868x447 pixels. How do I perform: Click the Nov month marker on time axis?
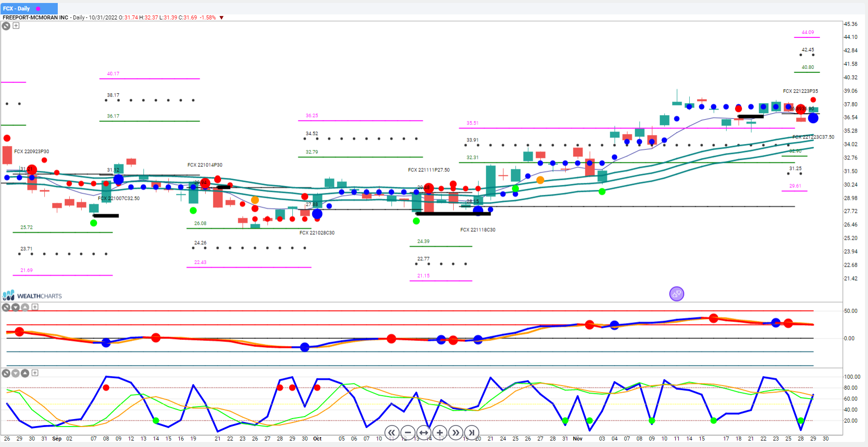coord(578,439)
